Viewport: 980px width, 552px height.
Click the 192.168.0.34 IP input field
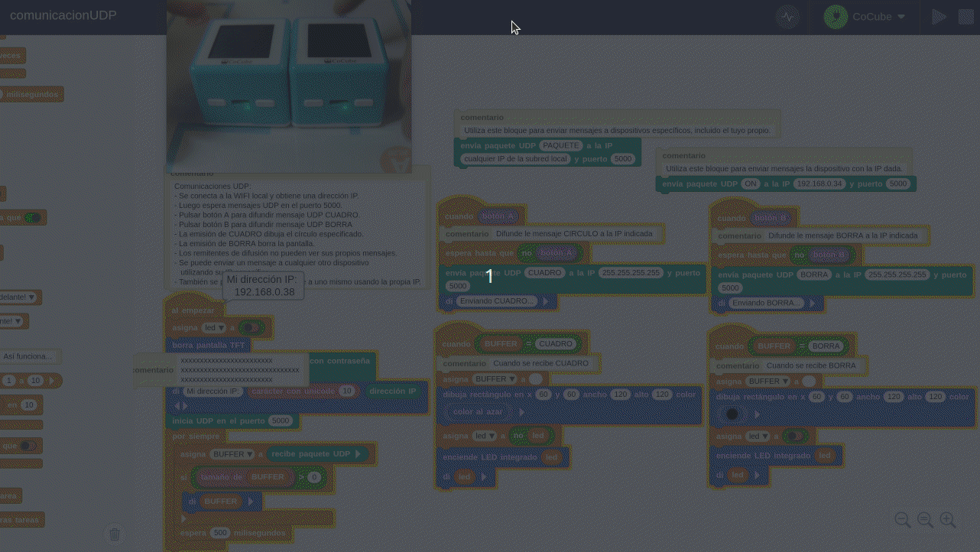point(819,184)
